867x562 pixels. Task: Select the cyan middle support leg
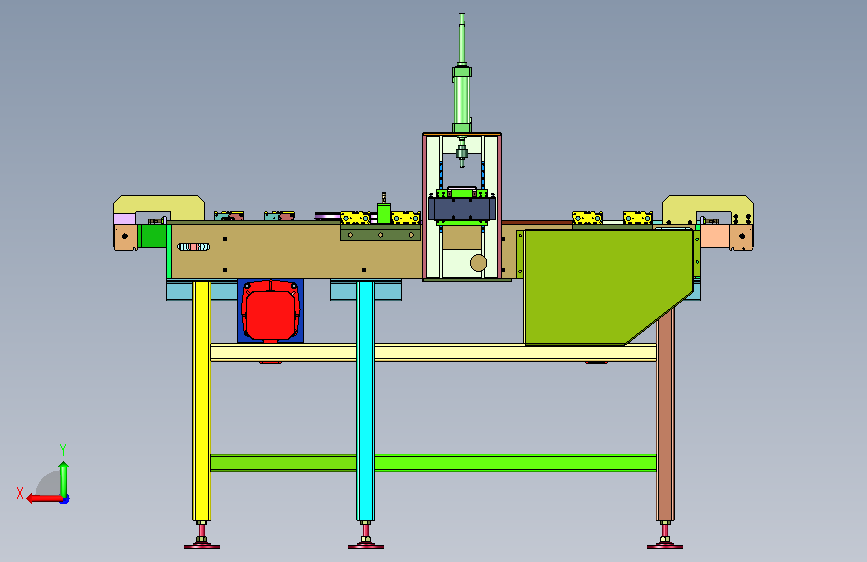tap(365, 401)
